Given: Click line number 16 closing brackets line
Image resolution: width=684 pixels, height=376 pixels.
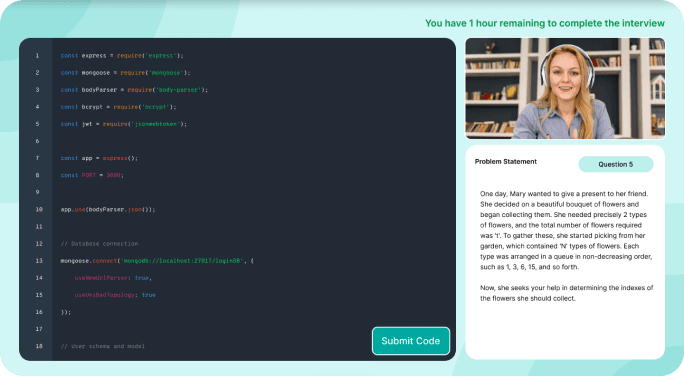Looking at the screenshot, I should [x=66, y=312].
